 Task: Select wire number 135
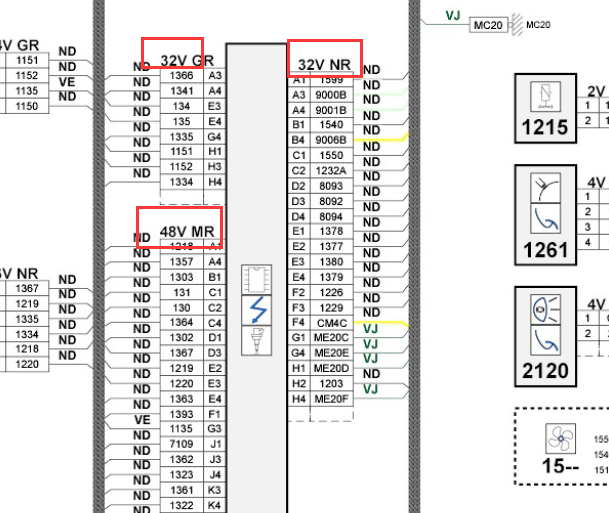click(182, 122)
